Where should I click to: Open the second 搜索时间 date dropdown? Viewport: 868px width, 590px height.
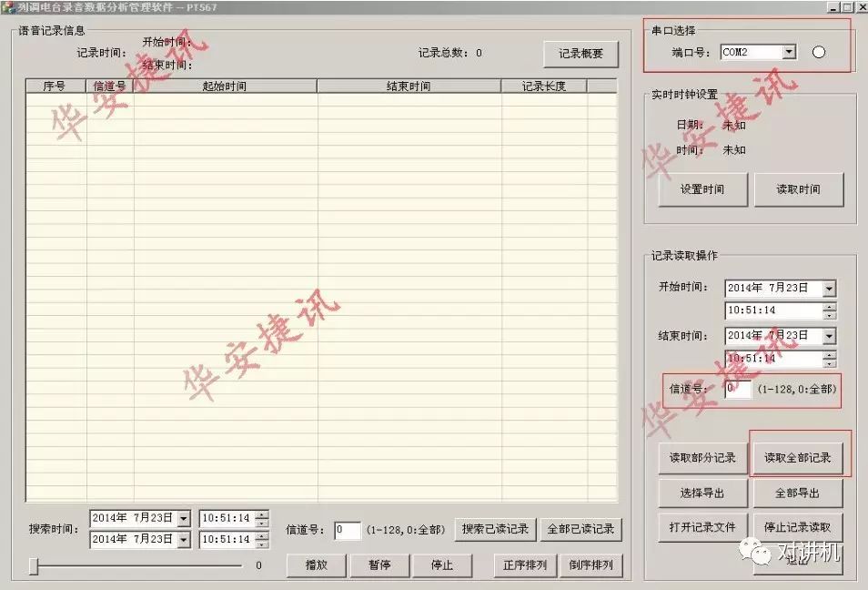(x=184, y=540)
